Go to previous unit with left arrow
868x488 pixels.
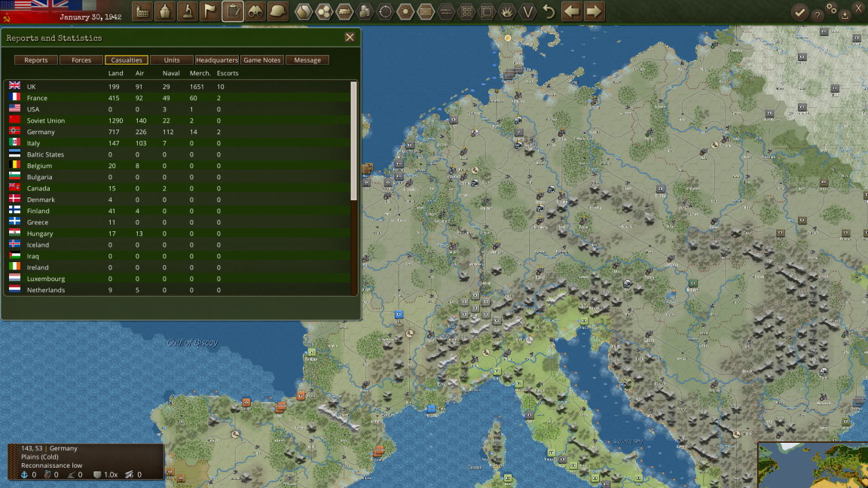click(x=571, y=11)
